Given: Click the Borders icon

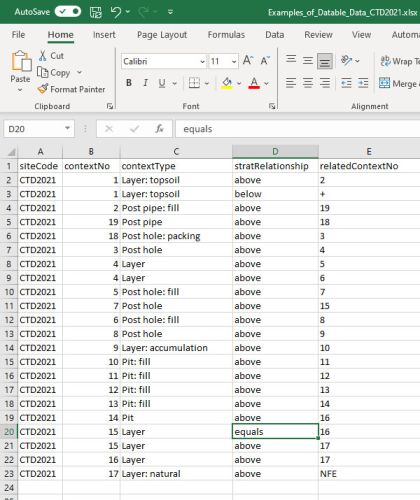Looking at the screenshot, I should tap(194, 83).
